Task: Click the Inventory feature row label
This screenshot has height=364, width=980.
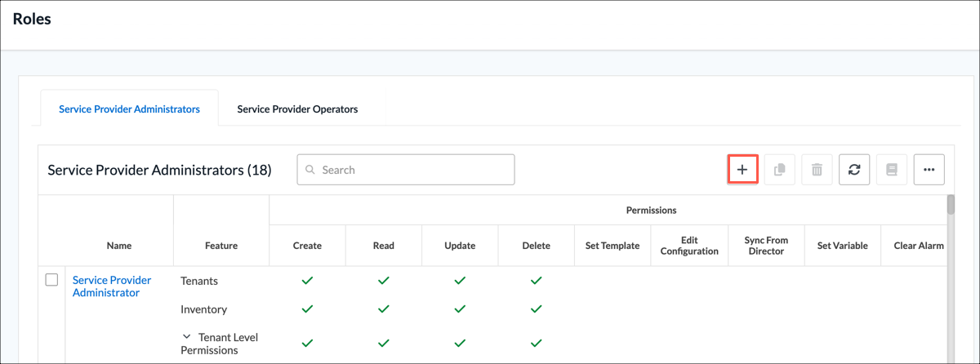Action: (204, 309)
